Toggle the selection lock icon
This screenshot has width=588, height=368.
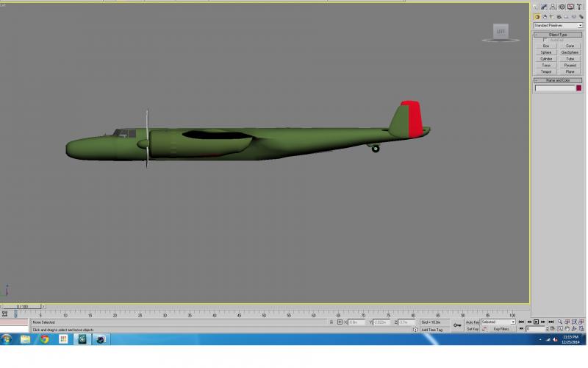[331, 322]
